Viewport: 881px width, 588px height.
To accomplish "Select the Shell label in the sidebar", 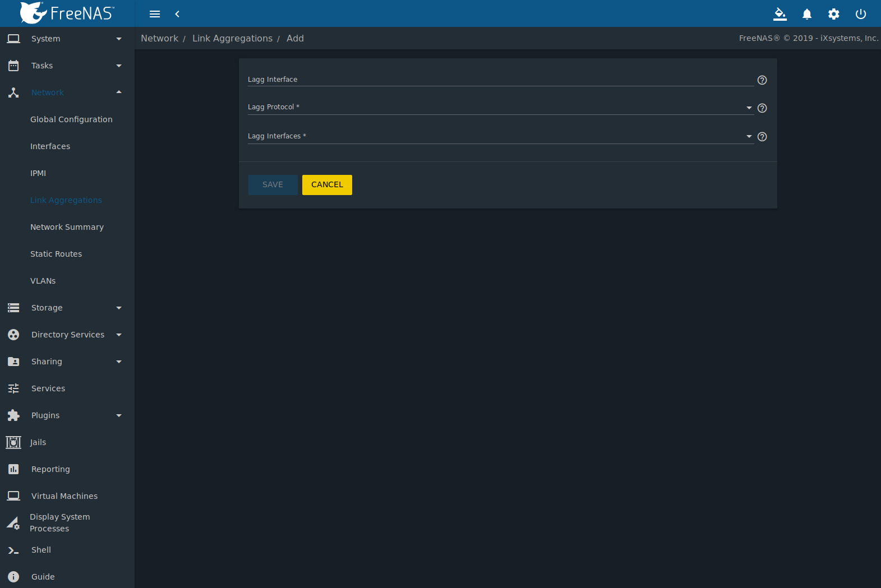I will point(41,550).
